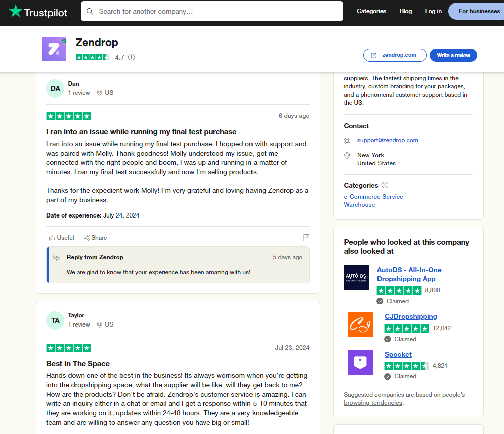This screenshot has height=434, width=504.
Task: Open Dan's review title about test purchase
Action: tap(141, 132)
